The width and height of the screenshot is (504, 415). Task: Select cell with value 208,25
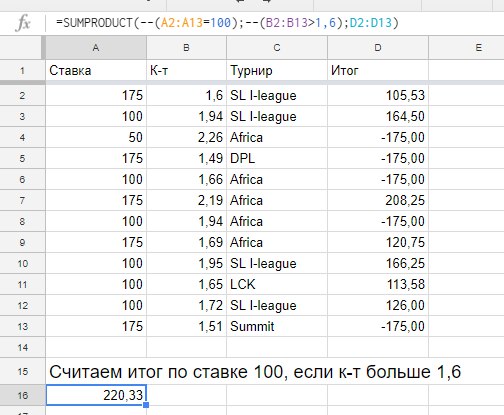point(378,201)
